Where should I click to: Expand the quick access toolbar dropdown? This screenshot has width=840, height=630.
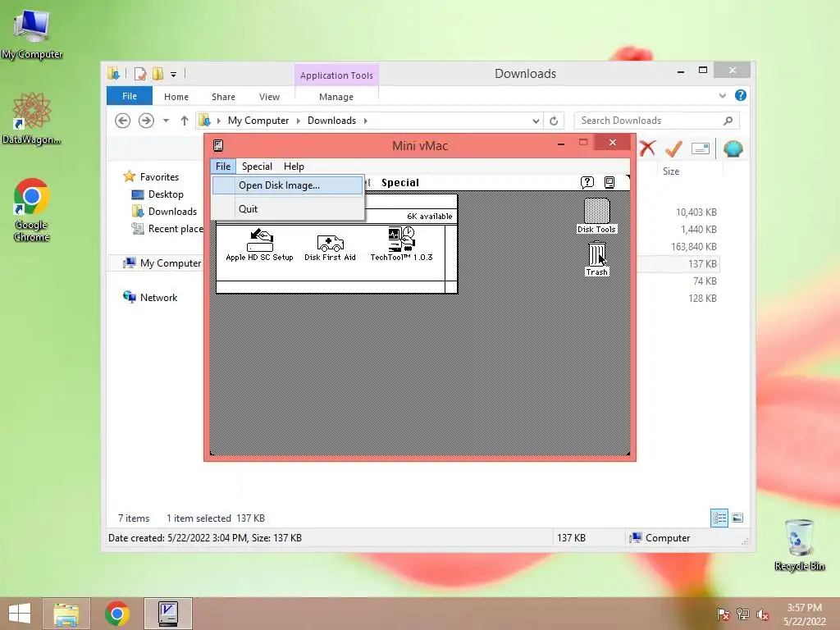174,75
